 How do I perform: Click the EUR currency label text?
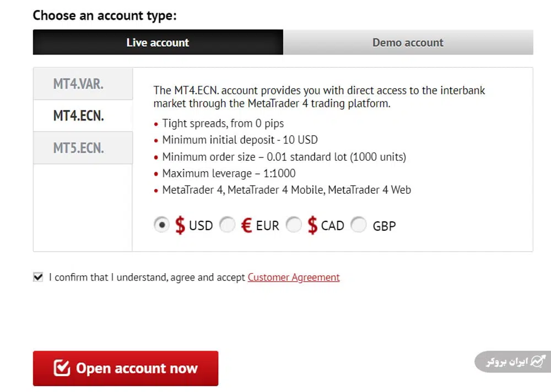click(x=267, y=226)
